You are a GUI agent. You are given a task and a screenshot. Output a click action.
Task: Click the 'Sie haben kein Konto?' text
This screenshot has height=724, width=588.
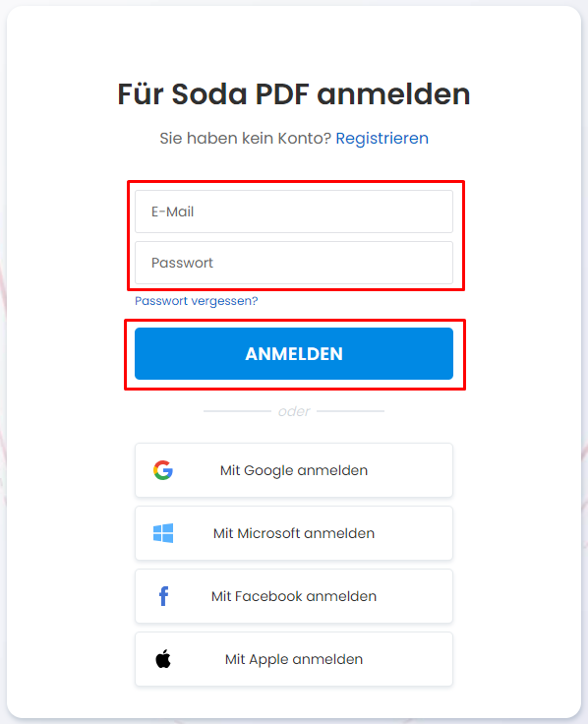point(245,138)
